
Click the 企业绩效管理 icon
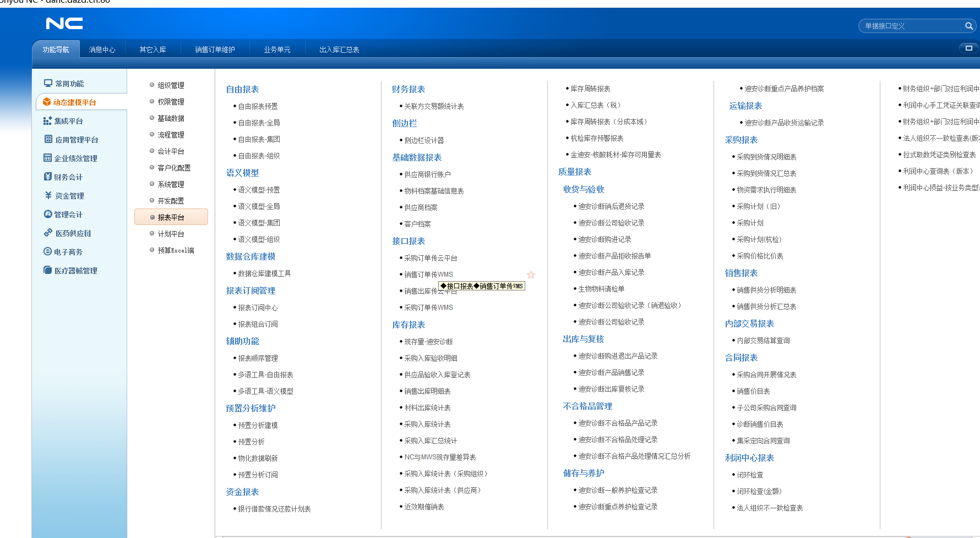pos(47,158)
